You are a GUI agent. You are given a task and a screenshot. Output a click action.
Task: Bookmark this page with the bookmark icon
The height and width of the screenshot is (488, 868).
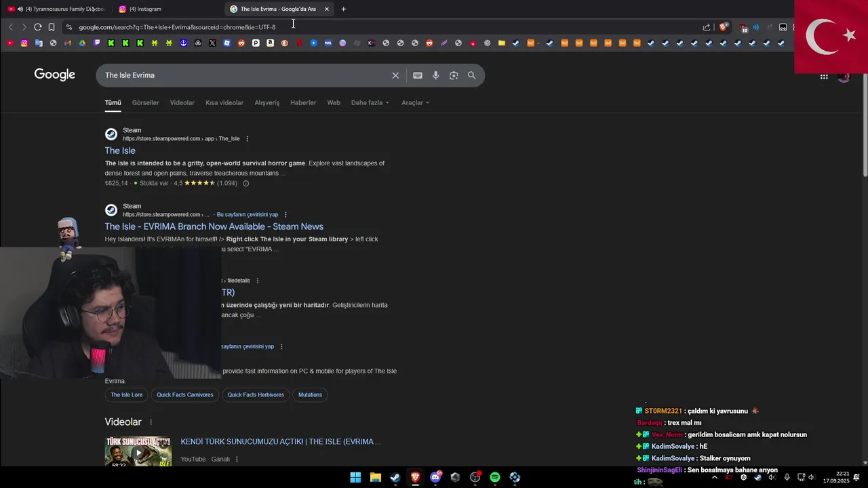(x=52, y=27)
